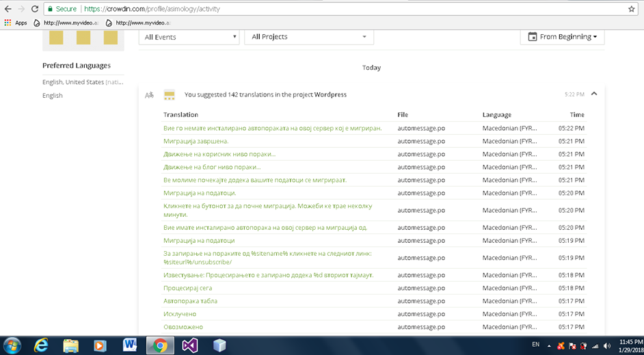644x355 pixels.
Task: Open File Explorer from taskbar
Action: pyautogui.click(x=70, y=345)
